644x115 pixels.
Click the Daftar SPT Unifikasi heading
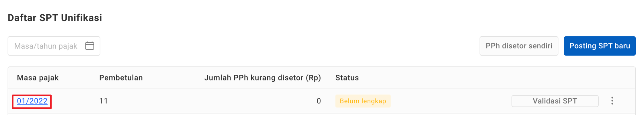point(55,18)
